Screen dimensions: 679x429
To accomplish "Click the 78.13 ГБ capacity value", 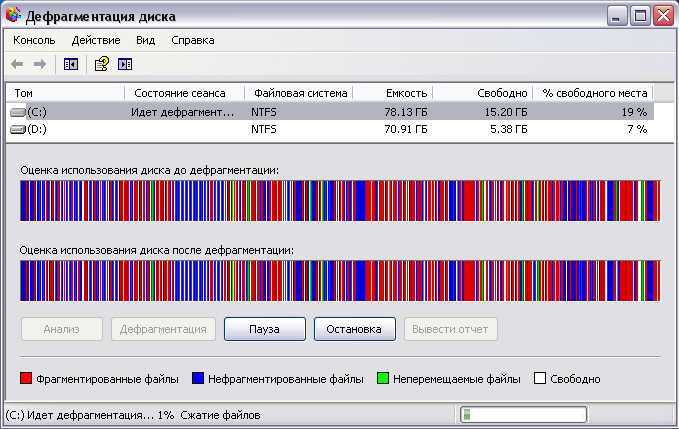I will pos(406,112).
